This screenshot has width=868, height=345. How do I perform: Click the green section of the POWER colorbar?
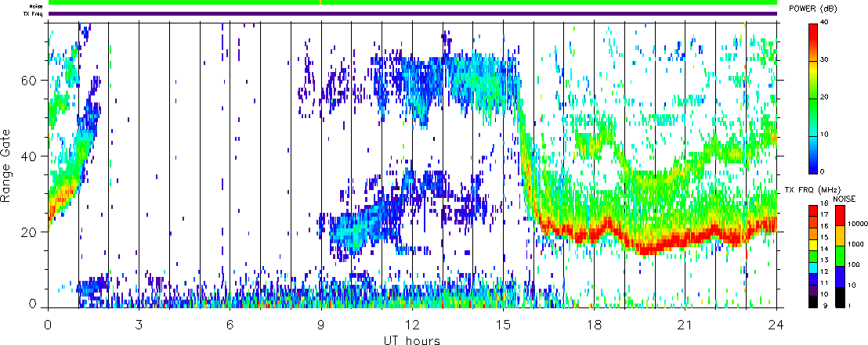point(813,102)
